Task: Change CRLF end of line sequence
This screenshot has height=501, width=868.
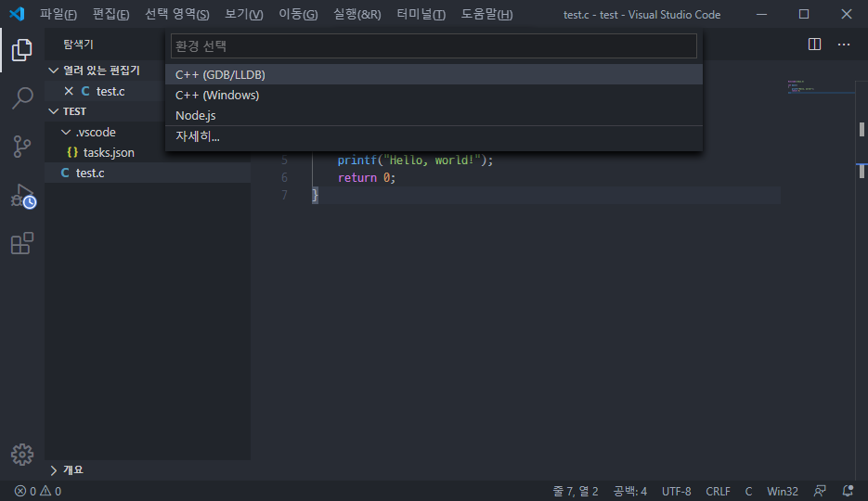Action: click(718, 491)
